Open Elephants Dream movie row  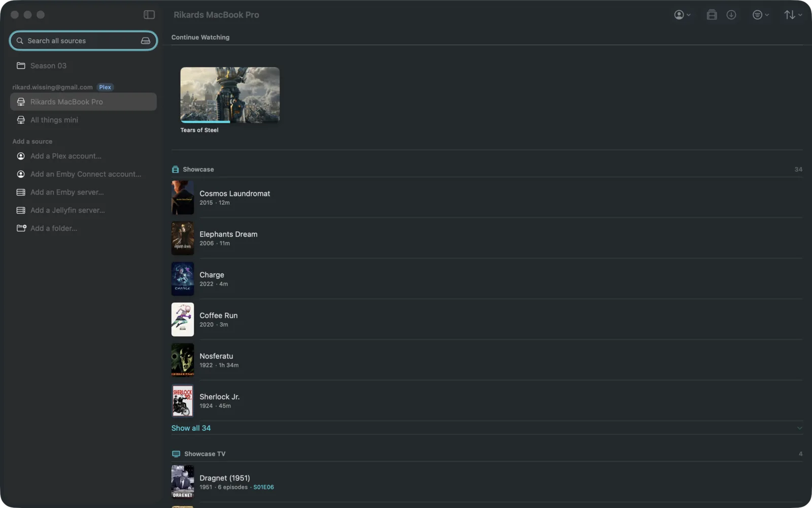point(487,238)
